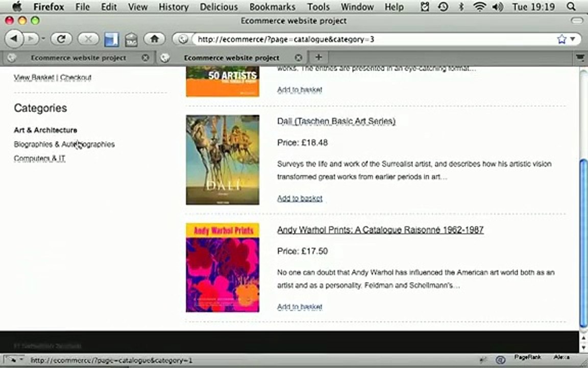Open the Biographies & Autobiographies category

click(x=64, y=144)
